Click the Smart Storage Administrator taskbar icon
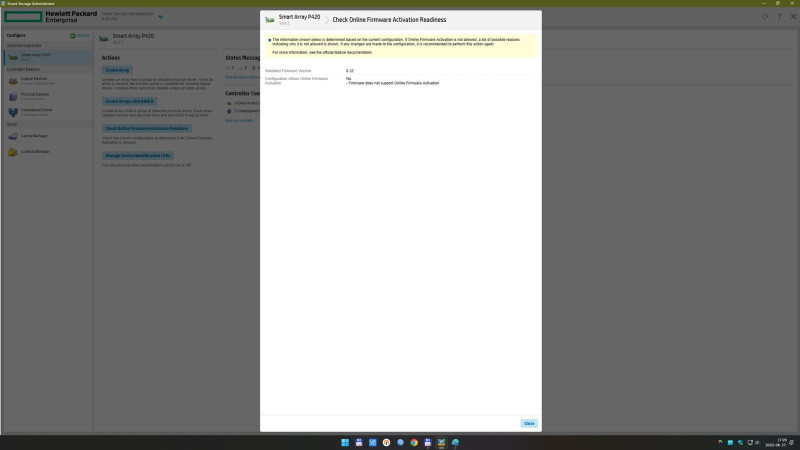 click(441, 442)
